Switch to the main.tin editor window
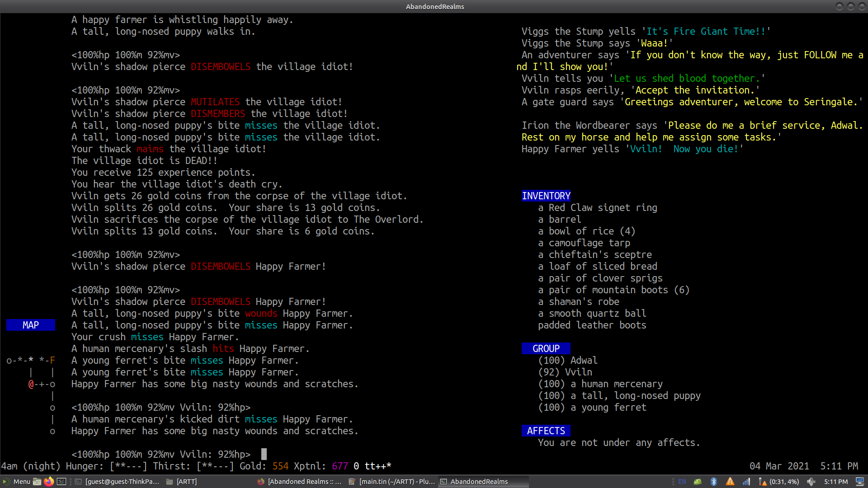Screen dimensions: 868x488 coord(392,482)
